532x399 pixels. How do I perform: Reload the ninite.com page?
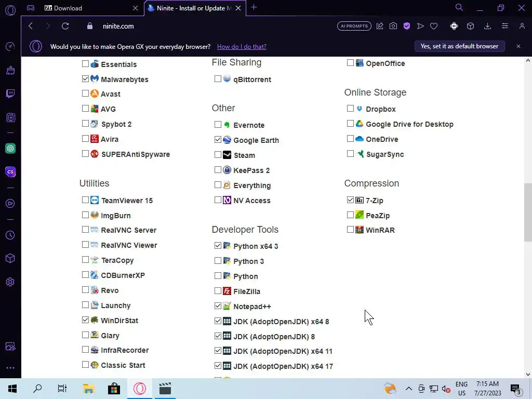click(x=65, y=26)
